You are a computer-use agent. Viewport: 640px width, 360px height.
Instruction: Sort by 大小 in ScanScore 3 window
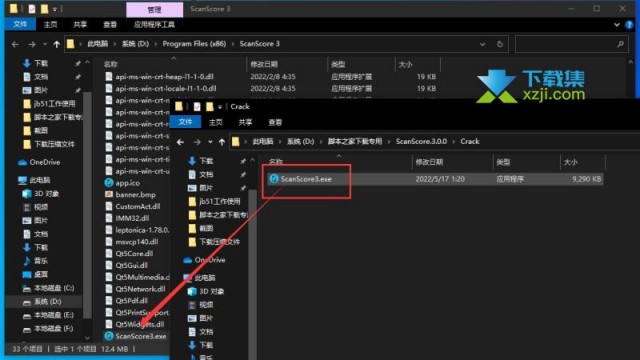405,64
